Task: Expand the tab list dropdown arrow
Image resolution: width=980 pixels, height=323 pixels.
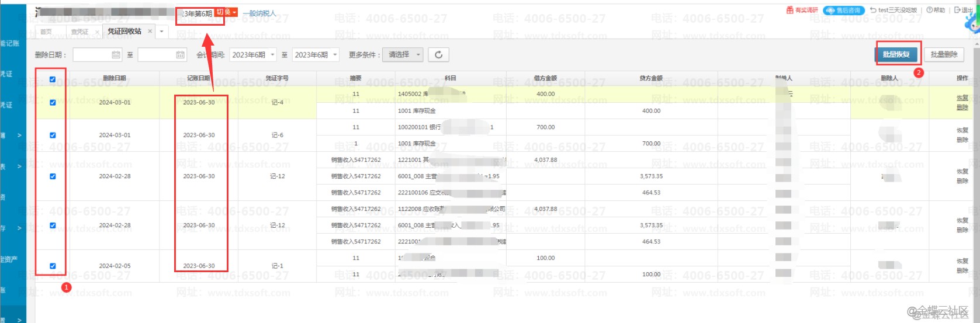Action: pos(162,32)
